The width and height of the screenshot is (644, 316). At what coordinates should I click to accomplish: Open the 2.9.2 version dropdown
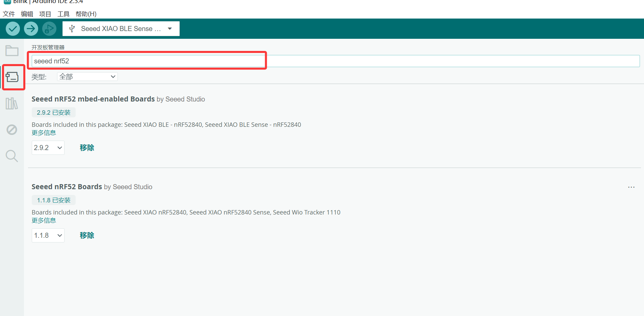click(48, 148)
